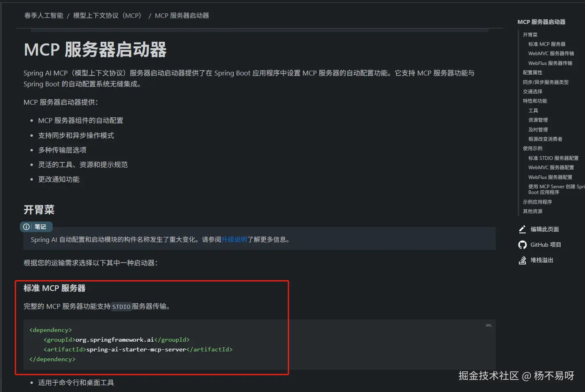Click the groupId line in code block

tap(117, 340)
